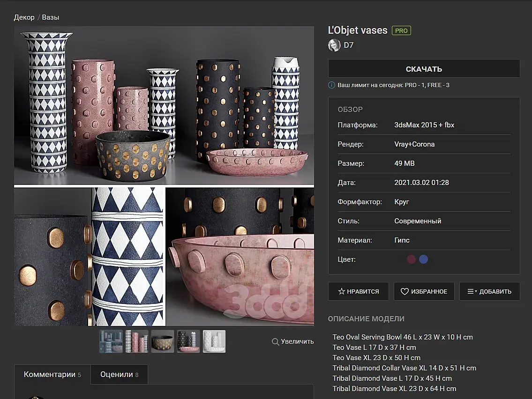Open the Вазы breadcrumb link
Image resolution: width=532 pixels, height=399 pixels.
coord(51,17)
